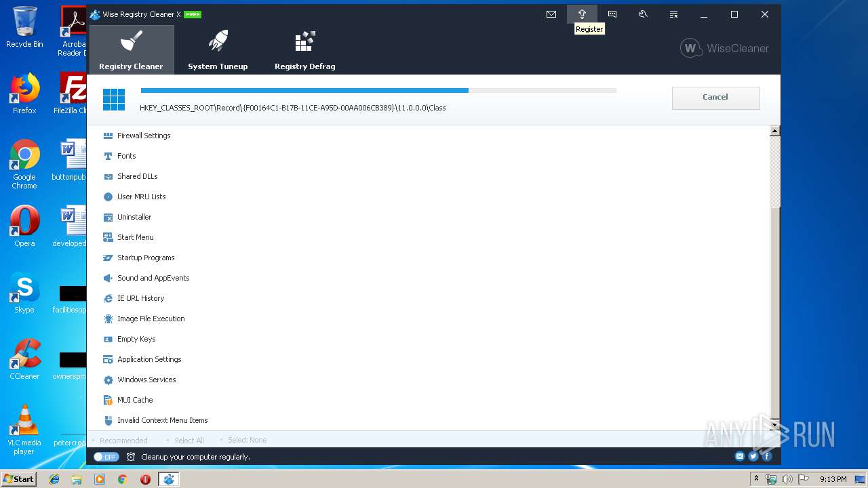Show hidden system tray icons
The width and height of the screenshot is (868, 488).
[x=756, y=479]
